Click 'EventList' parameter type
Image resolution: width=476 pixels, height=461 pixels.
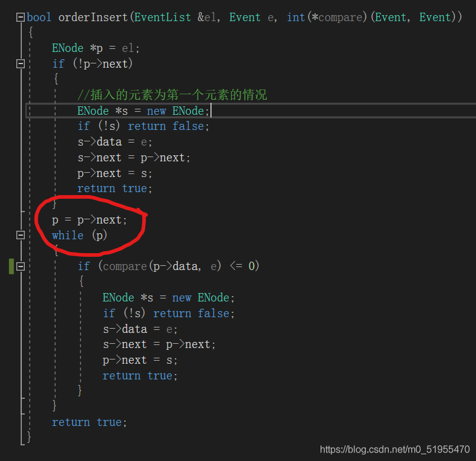click(x=163, y=18)
